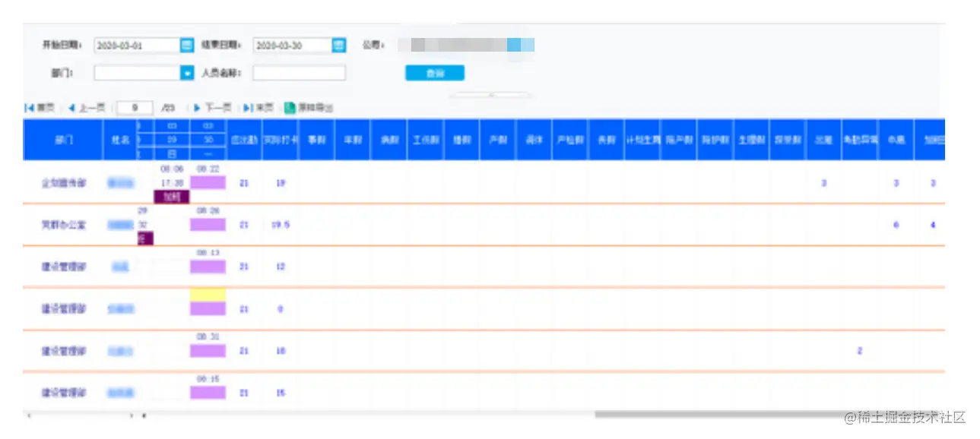Viewport: 980px width, 439px height.
Task: Click a purple attendance bar in 建设管理部 row
Action: (x=207, y=267)
